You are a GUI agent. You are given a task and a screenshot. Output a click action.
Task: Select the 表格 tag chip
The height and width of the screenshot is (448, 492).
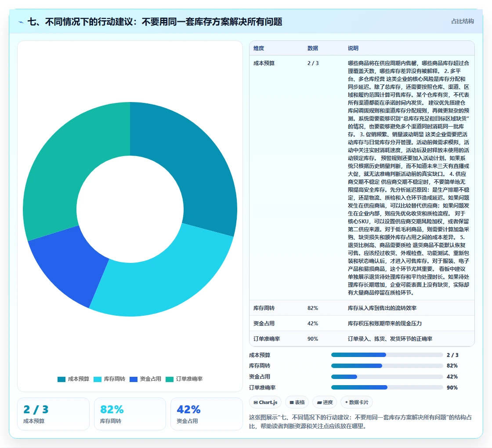click(x=297, y=402)
